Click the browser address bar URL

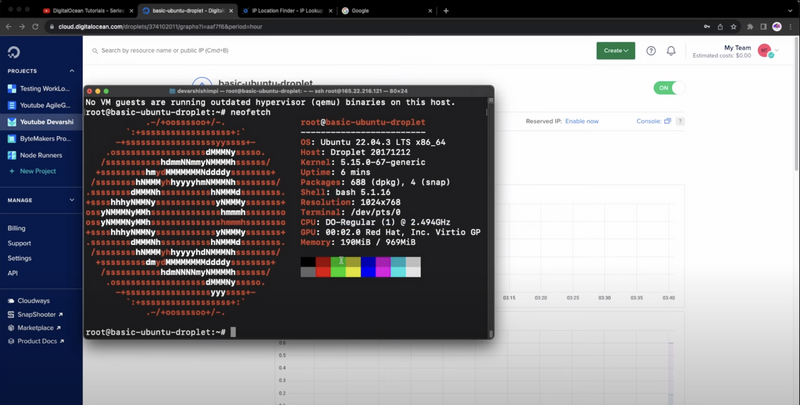click(160, 27)
